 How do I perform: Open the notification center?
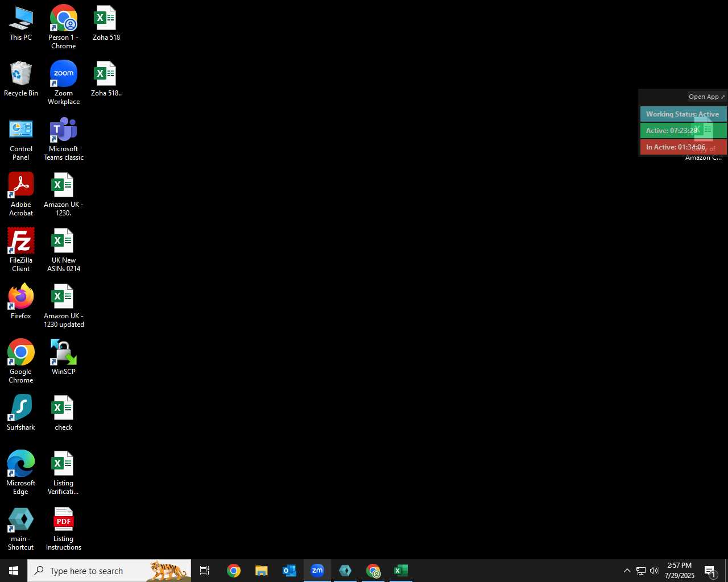pyautogui.click(x=711, y=571)
